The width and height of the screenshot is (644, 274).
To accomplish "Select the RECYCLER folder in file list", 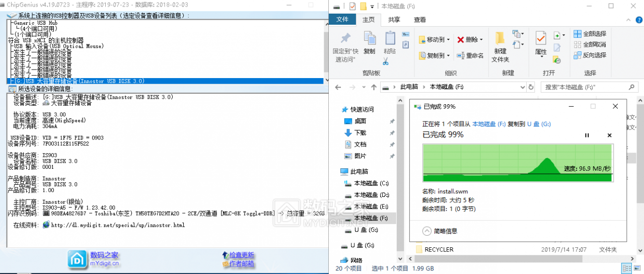I will point(435,249).
